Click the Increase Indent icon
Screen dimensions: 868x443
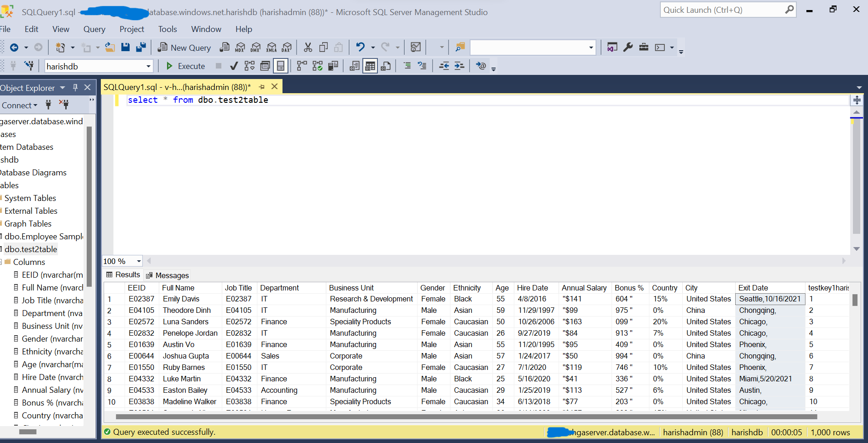pyautogui.click(x=459, y=66)
